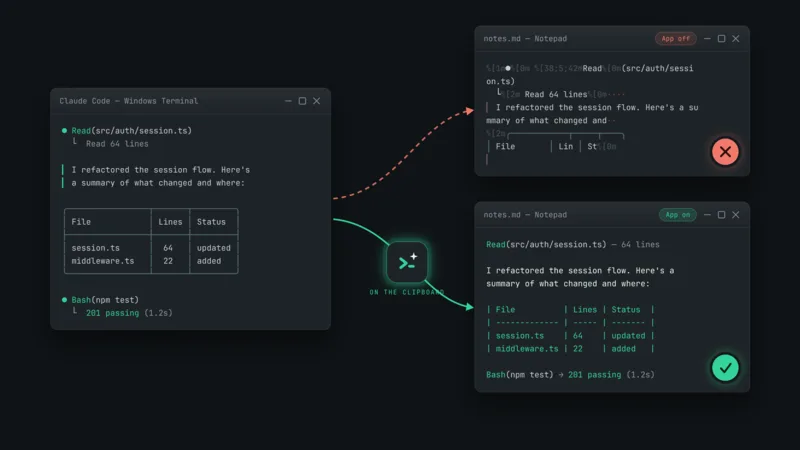The image size is (800, 450).
Task: Click title "notes.md – Notepad" in bottom window
Action: pos(525,215)
